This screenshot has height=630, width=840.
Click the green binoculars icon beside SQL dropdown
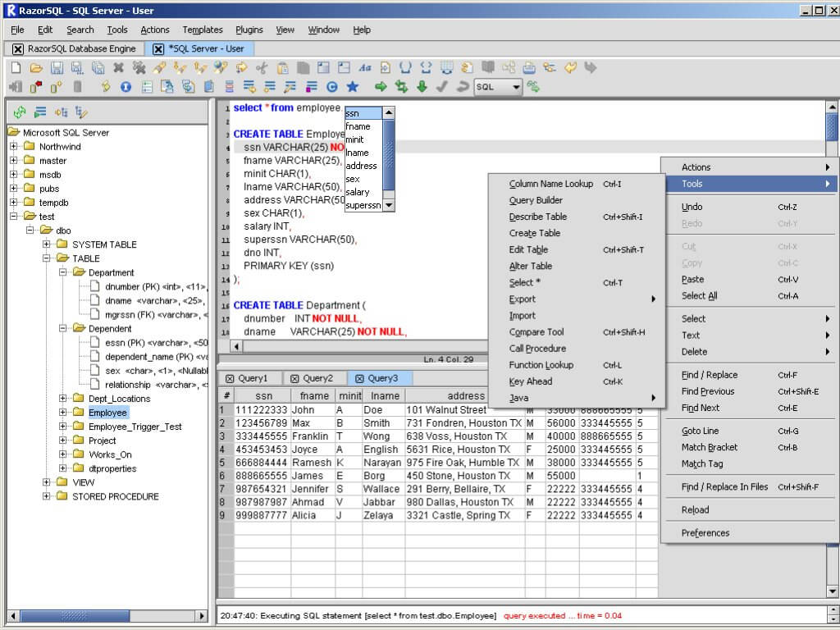pos(533,87)
